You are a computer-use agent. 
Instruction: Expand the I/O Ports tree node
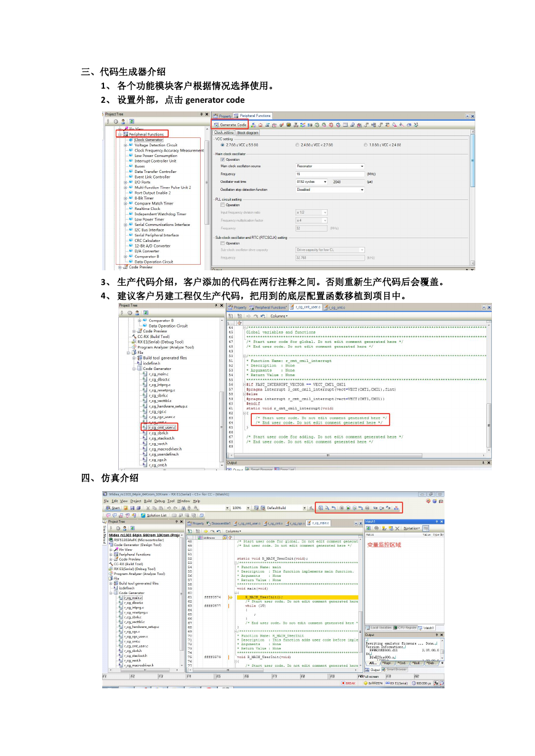[126, 182]
